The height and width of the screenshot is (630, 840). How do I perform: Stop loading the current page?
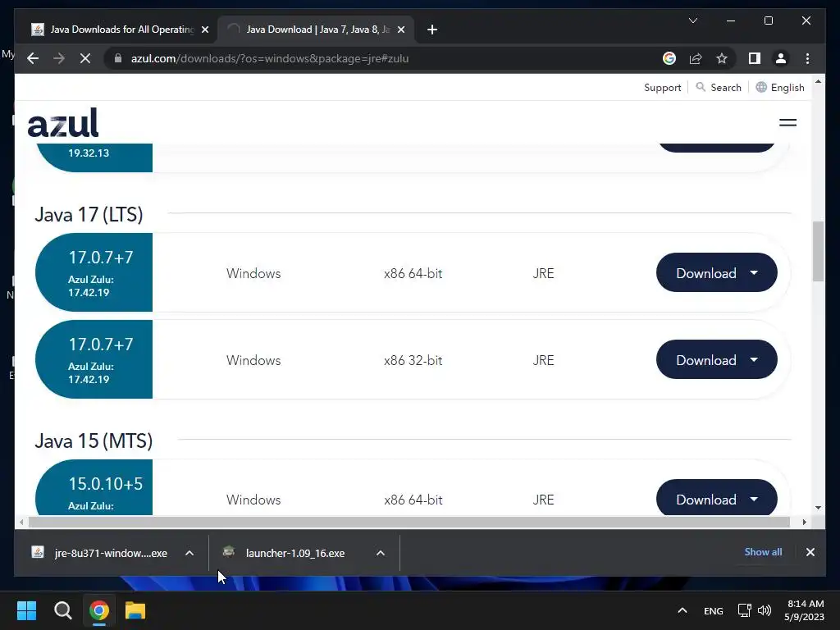[85, 58]
